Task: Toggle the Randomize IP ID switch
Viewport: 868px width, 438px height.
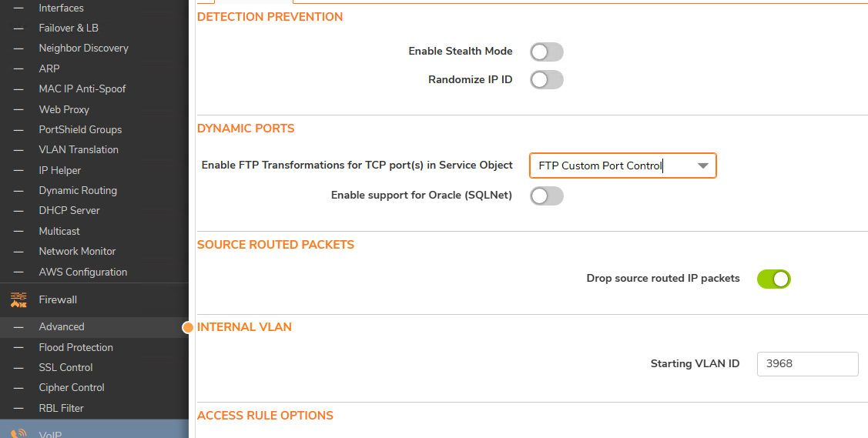Action: [546, 79]
